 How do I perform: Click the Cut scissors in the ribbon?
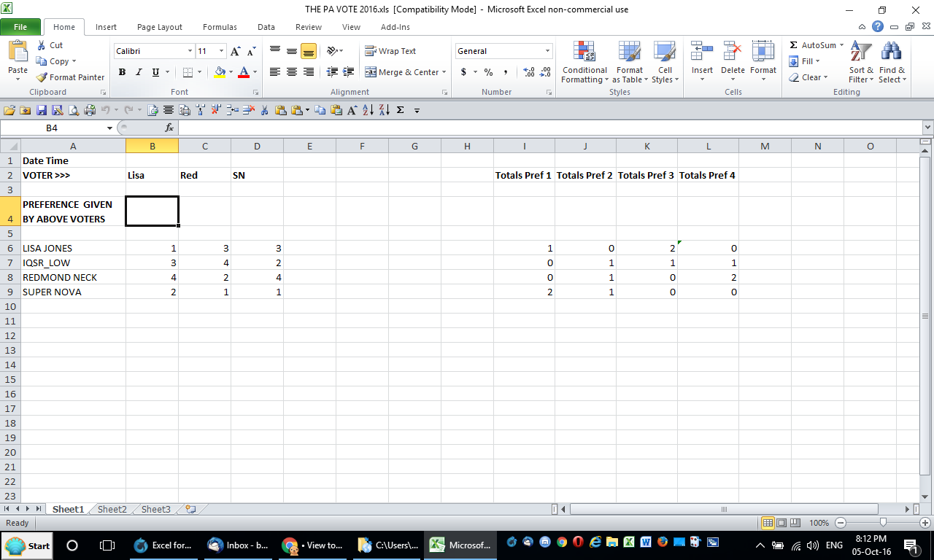[42, 45]
